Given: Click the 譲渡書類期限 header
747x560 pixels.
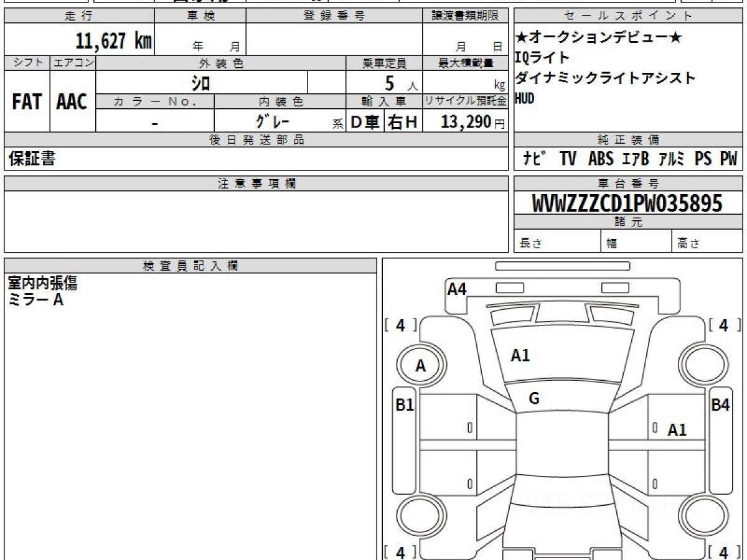Looking at the screenshot, I should click(x=465, y=16).
